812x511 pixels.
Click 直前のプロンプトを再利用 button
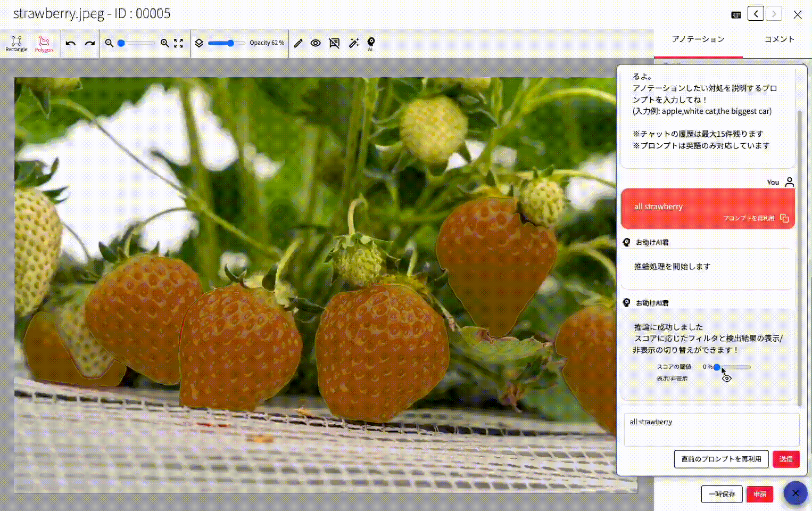[x=722, y=459]
